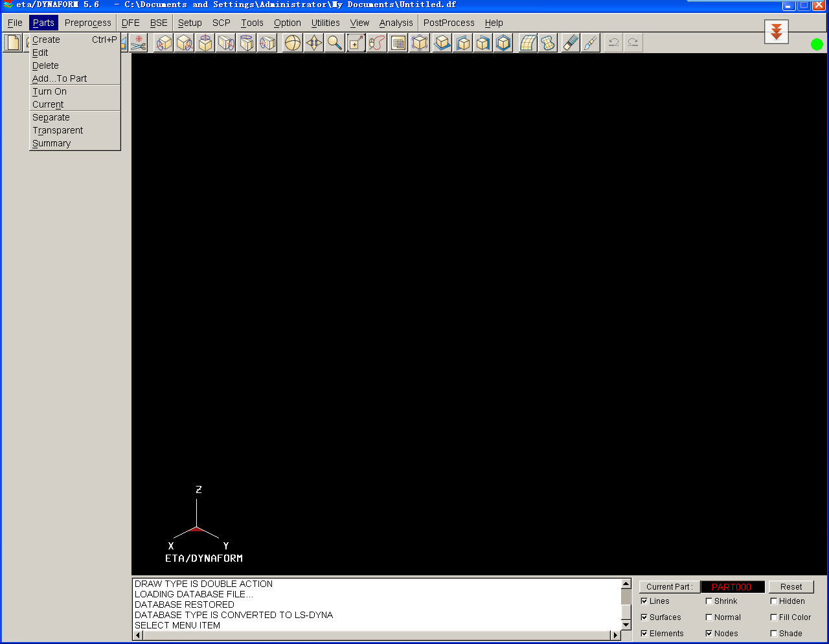Click message log scroll right arrow
This screenshot has width=829, height=644.
[615, 636]
